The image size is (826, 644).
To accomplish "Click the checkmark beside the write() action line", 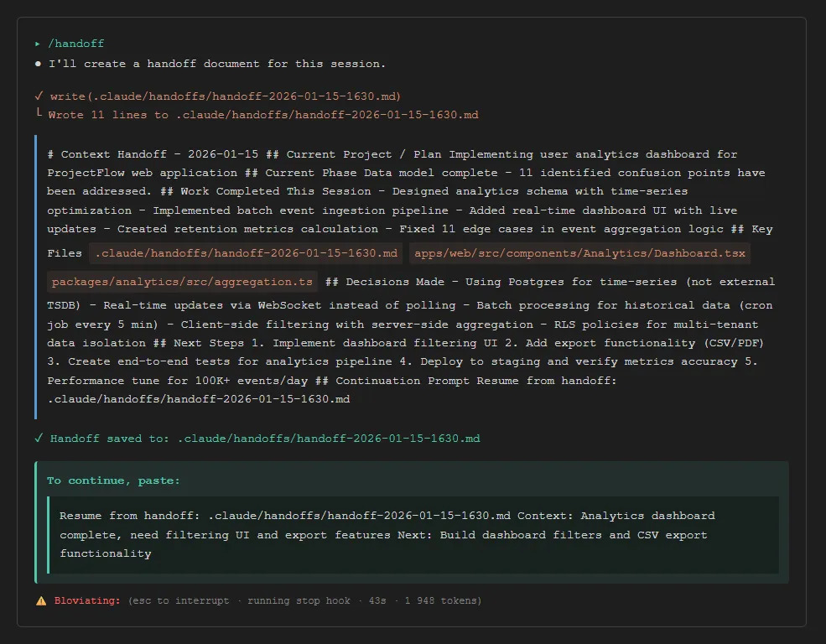I will pos(39,96).
